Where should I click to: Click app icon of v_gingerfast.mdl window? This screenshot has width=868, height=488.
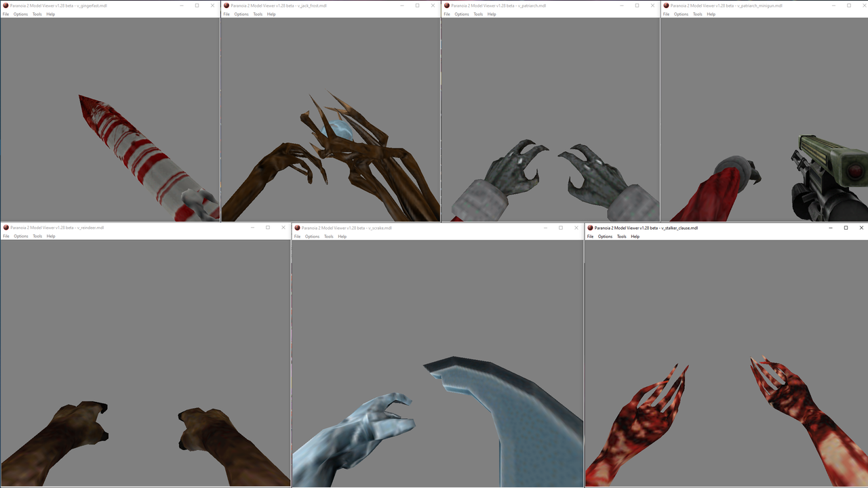point(6,5)
